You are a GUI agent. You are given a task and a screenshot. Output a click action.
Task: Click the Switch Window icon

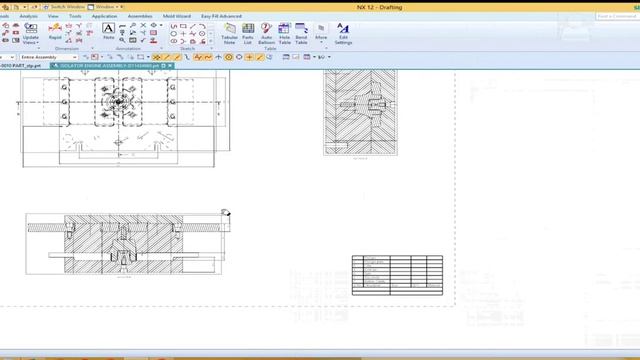[x=46, y=7]
